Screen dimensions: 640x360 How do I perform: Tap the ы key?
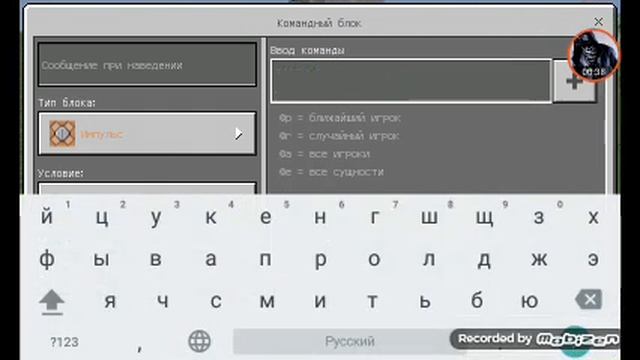(x=101, y=259)
